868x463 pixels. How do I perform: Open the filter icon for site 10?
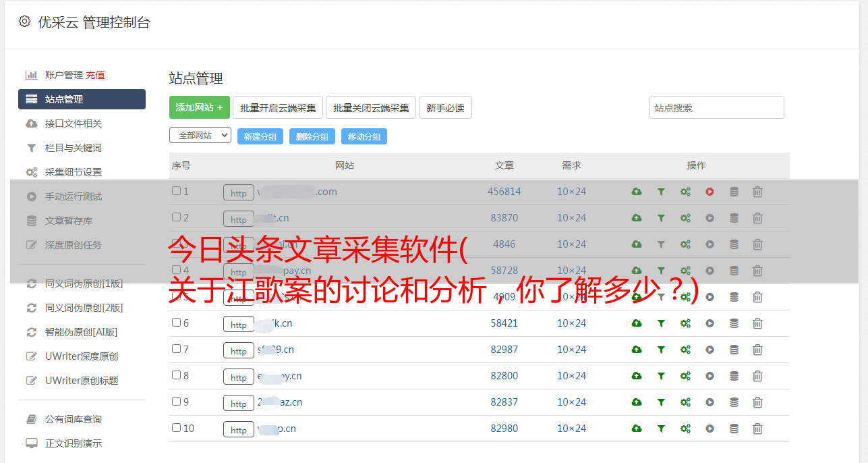(x=661, y=429)
